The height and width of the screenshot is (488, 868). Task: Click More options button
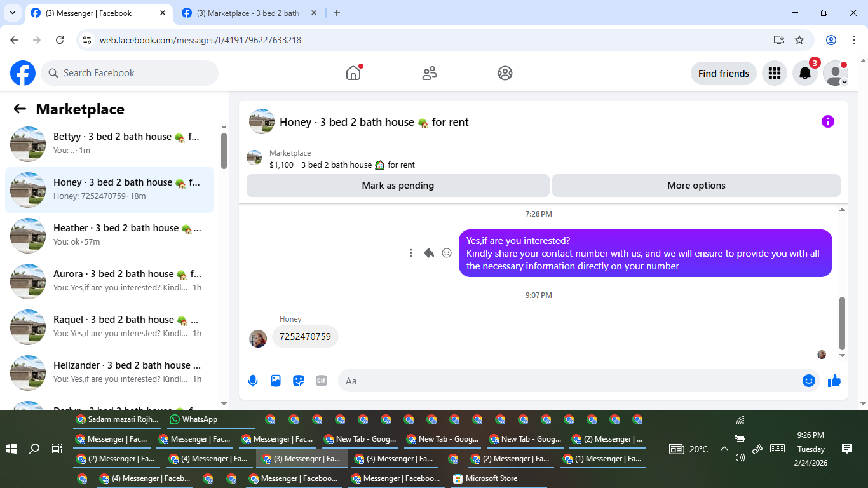coord(696,186)
